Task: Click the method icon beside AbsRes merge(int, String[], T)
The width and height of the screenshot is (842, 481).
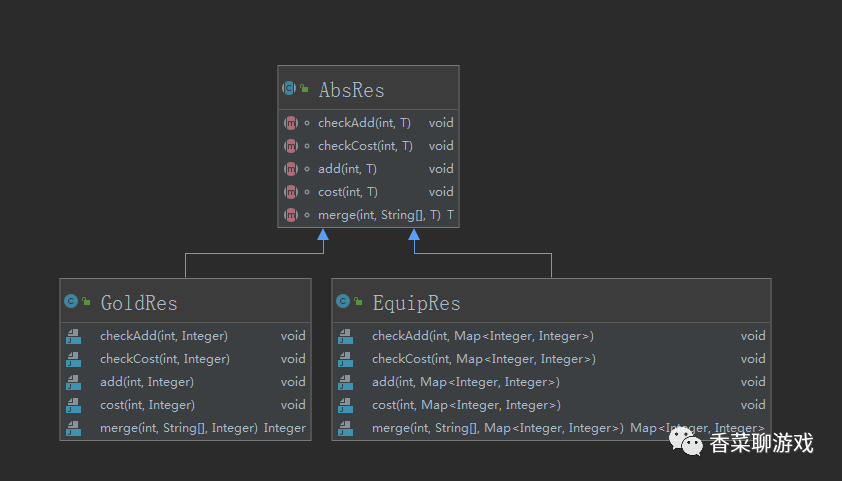Action: coord(291,215)
